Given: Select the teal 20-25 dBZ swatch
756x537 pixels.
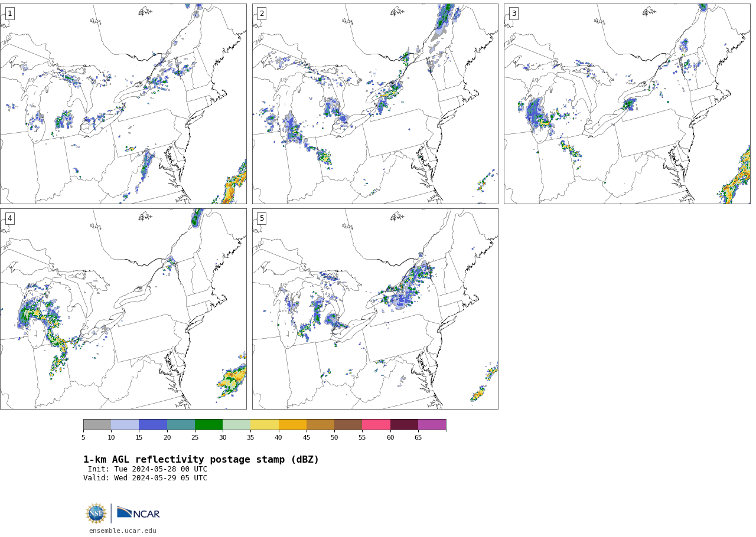Looking at the screenshot, I should tap(181, 425).
